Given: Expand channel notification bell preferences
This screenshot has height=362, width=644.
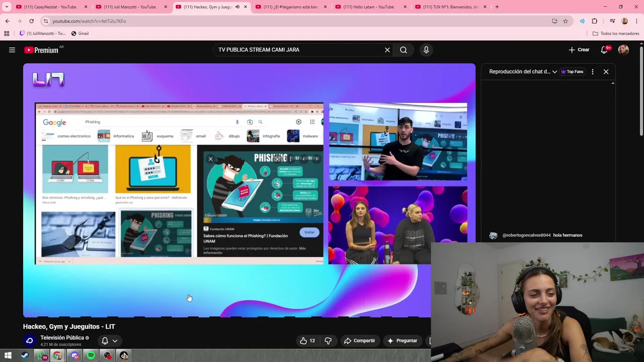Looking at the screenshot, I should coord(110,341).
